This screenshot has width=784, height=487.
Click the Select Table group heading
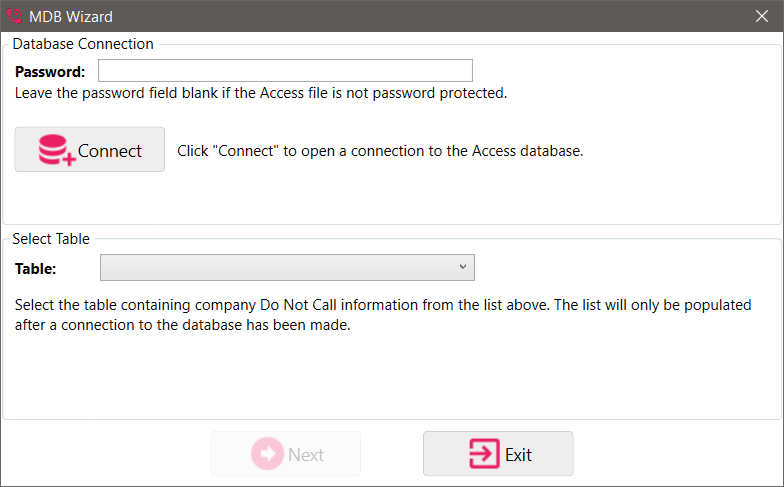click(51, 239)
